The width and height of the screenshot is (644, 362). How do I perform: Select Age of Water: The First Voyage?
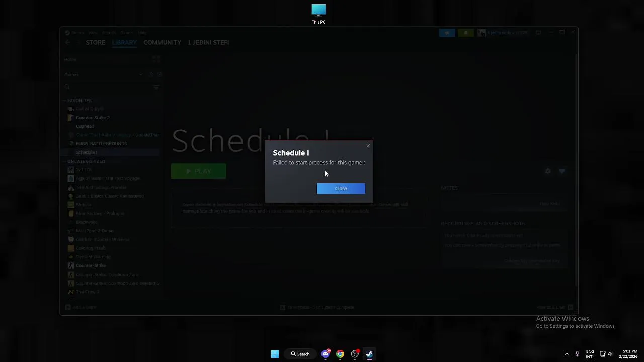(108, 178)
